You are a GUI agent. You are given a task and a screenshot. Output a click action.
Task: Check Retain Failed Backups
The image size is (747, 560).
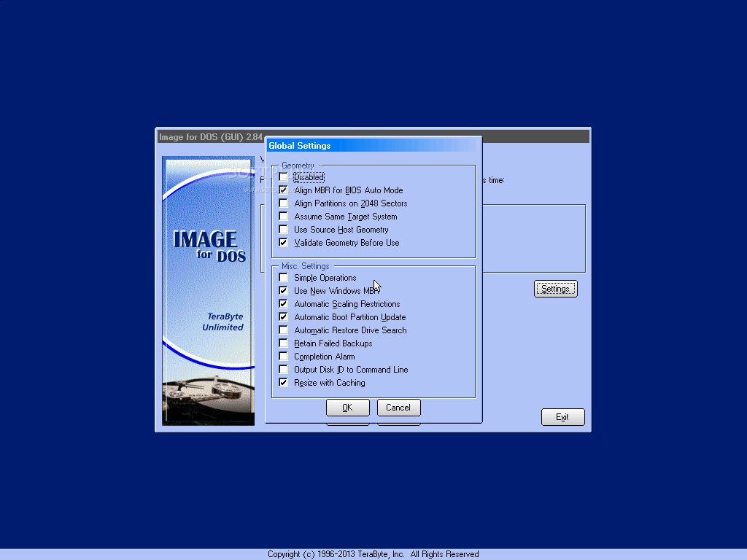point(284,343)
